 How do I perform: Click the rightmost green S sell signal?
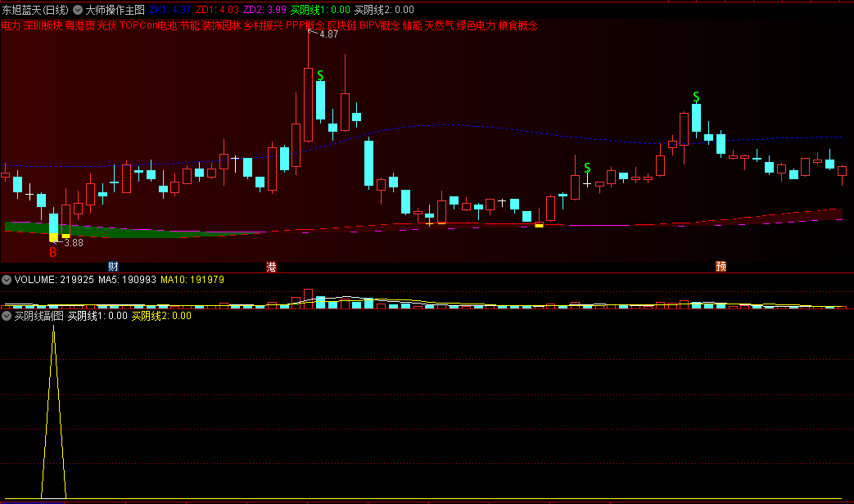[x=696, y=97]
